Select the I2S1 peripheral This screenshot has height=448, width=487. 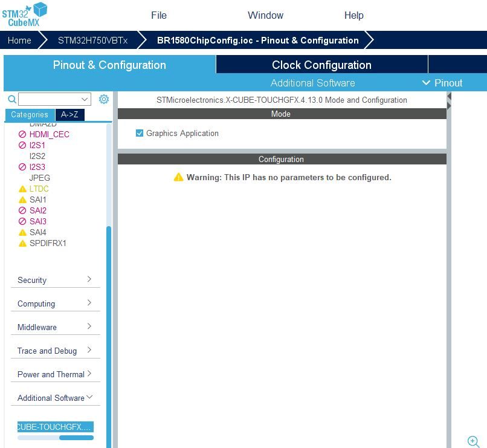point(37,145)
